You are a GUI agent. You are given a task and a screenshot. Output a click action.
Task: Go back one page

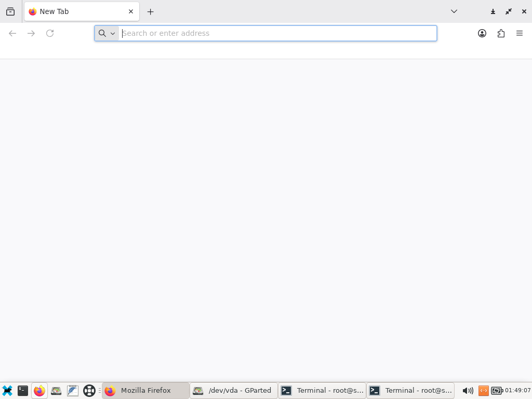pos(12,33)
